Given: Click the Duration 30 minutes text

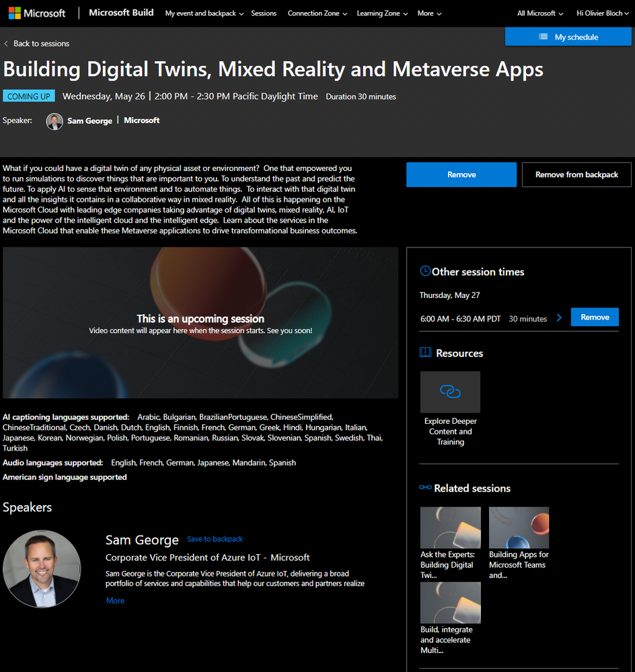Looking at the screenshot, I should [x=361, y=97].
